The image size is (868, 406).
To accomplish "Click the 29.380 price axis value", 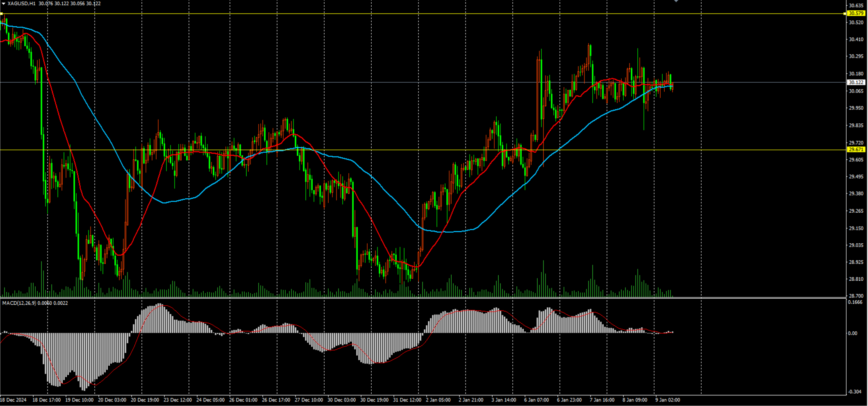I will coord(856,194).
